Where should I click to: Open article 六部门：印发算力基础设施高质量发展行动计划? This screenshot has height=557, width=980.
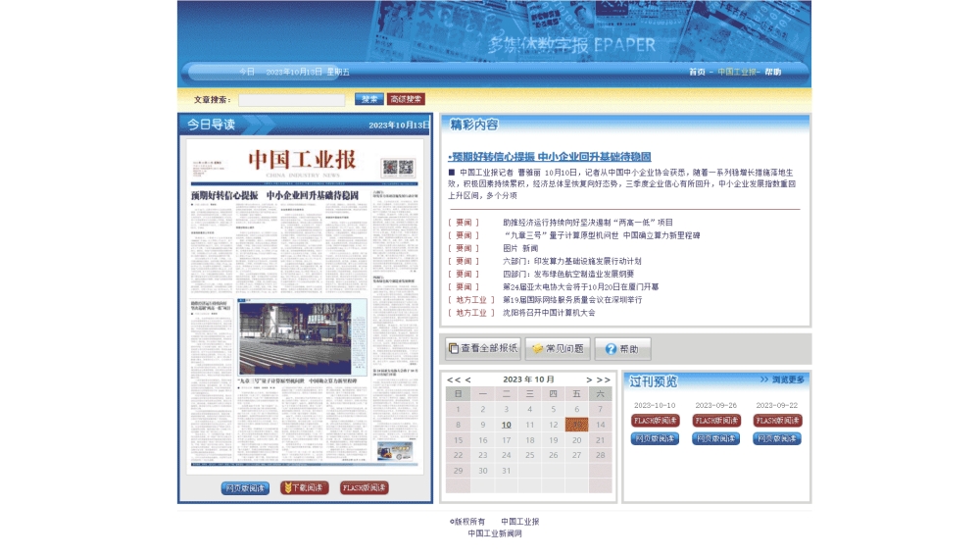[x=572, y=261]
